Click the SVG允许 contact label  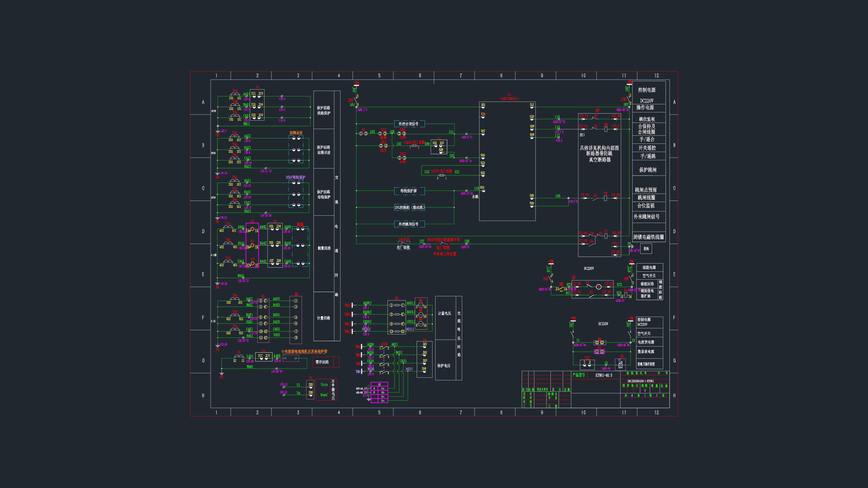(404, 240)
